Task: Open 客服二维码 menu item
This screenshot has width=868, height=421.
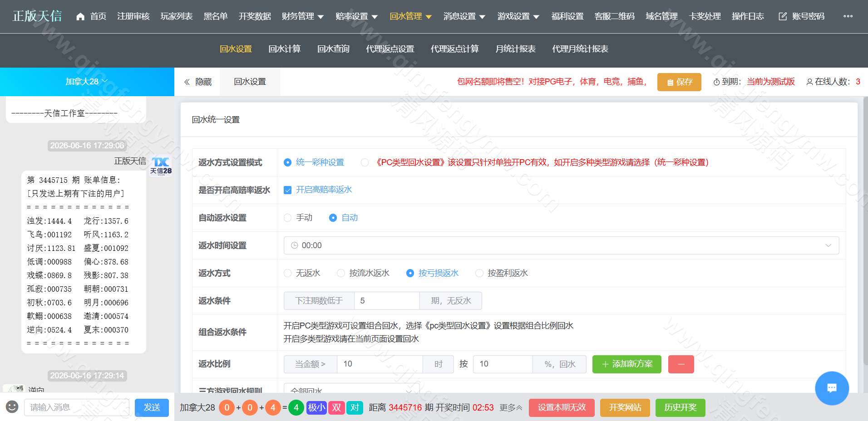Action: click(x=615, y=16)
